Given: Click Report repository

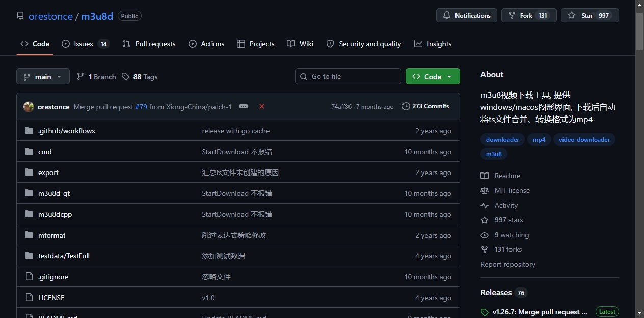Looking at the screenshot, I should tap(508, 264).
